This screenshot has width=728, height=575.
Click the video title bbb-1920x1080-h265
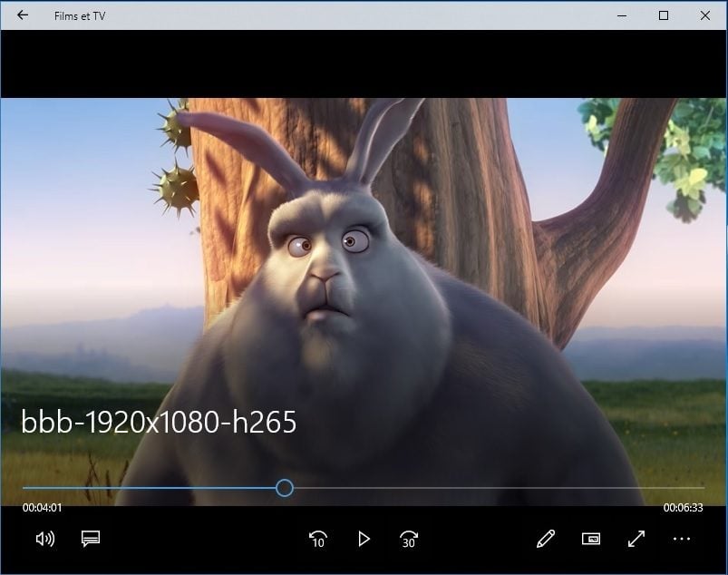click(x=159, y=422)
